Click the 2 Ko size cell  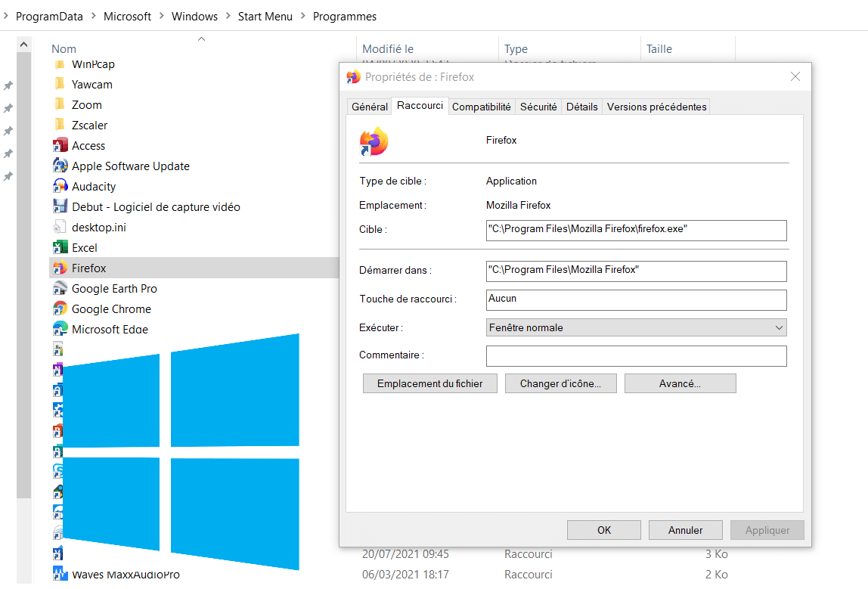click(716, 574)
